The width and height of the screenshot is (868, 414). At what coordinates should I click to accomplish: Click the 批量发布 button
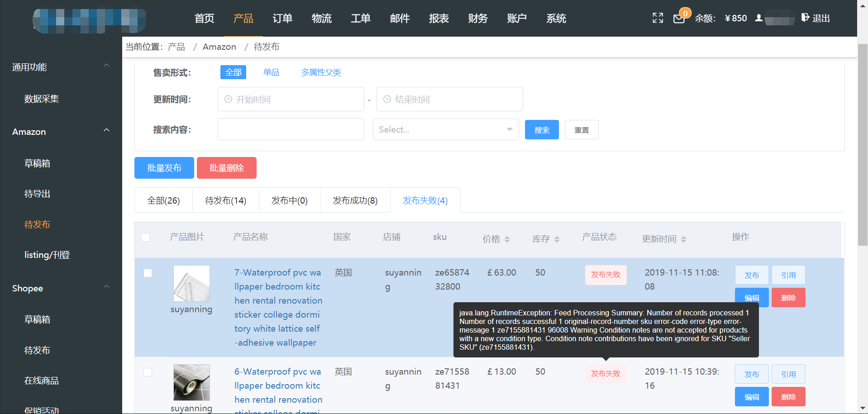point(164,168)
